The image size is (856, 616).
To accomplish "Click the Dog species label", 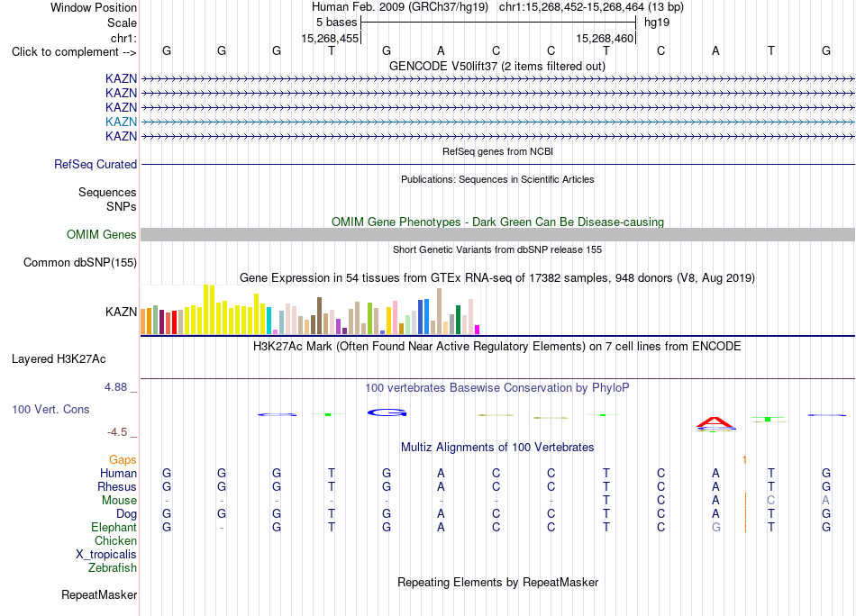I will (127, 514).
